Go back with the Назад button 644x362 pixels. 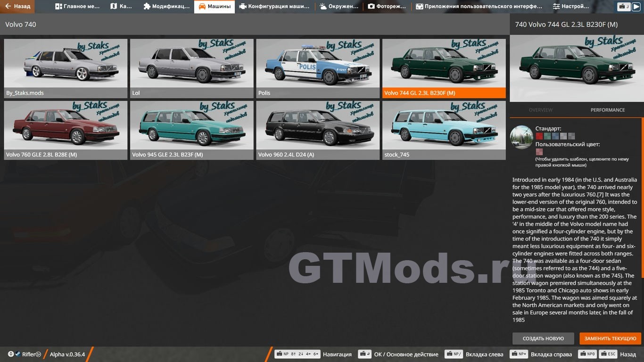tap(18, 7)
